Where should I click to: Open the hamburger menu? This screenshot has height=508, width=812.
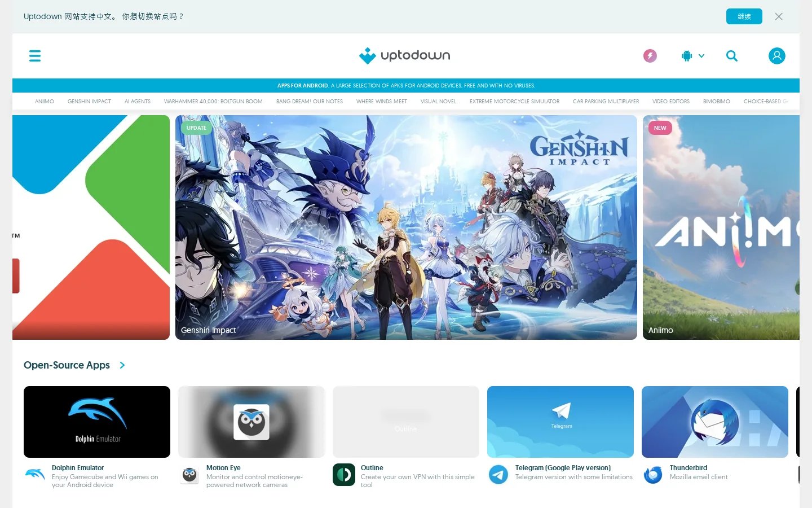[35, 56]
